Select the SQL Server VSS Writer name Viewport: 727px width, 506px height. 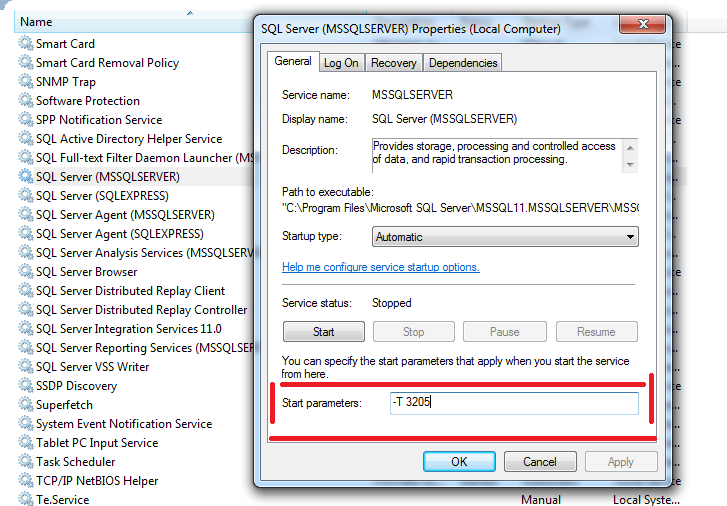click(x=93, y=367)
